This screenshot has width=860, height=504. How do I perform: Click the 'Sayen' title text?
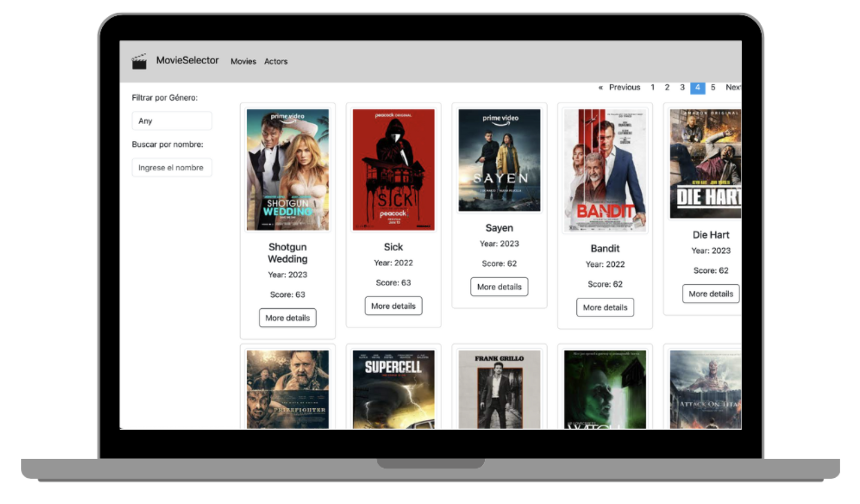tap(499, 228)
